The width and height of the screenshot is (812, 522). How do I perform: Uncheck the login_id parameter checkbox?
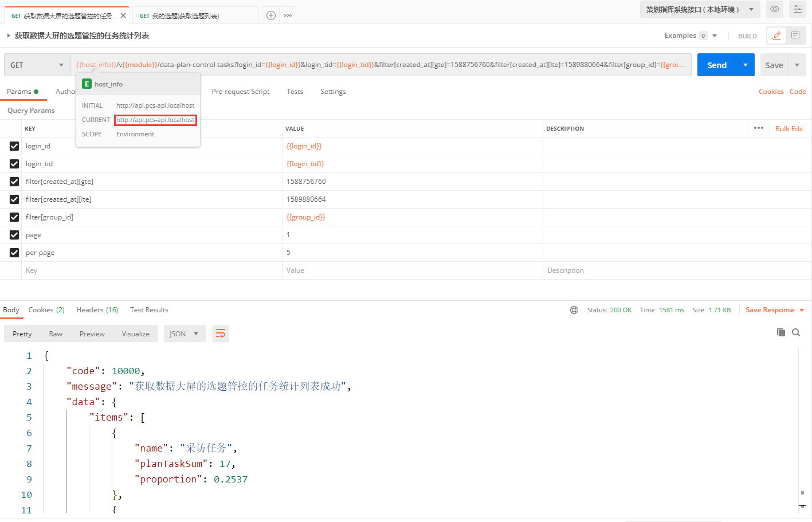14,146
